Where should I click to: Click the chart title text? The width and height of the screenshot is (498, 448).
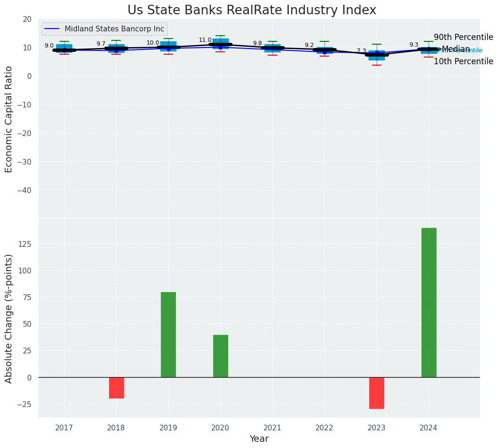(x=252, y=10)
